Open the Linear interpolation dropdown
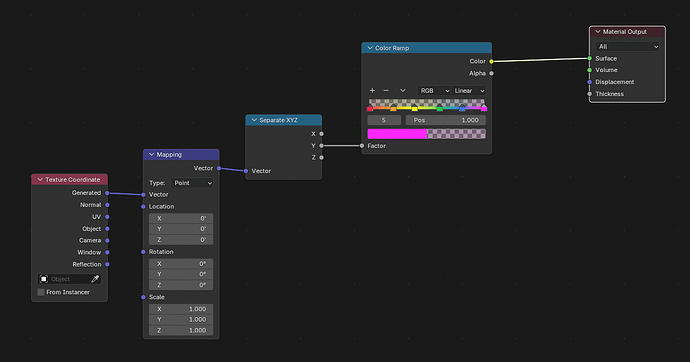The height and width of the screenshot is (362, 690). pos(469,91)
